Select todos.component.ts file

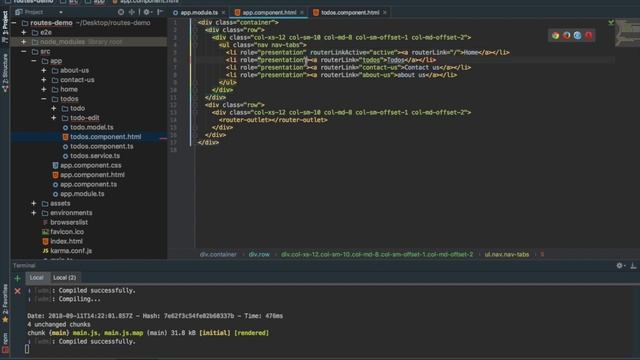[x=102, y=146]
